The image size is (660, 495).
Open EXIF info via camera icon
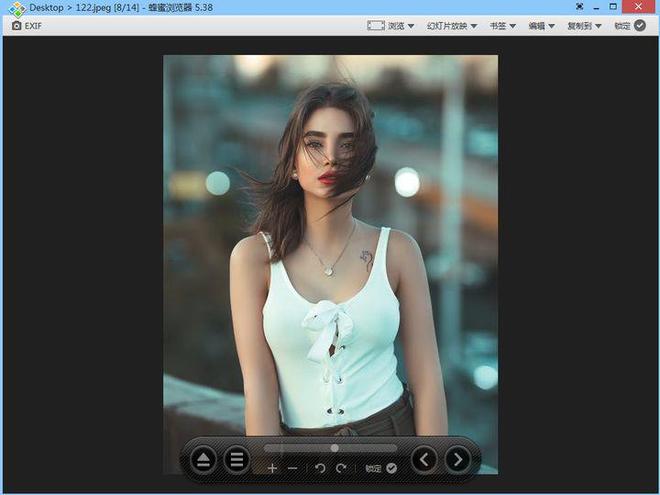(x=27, y=25)
